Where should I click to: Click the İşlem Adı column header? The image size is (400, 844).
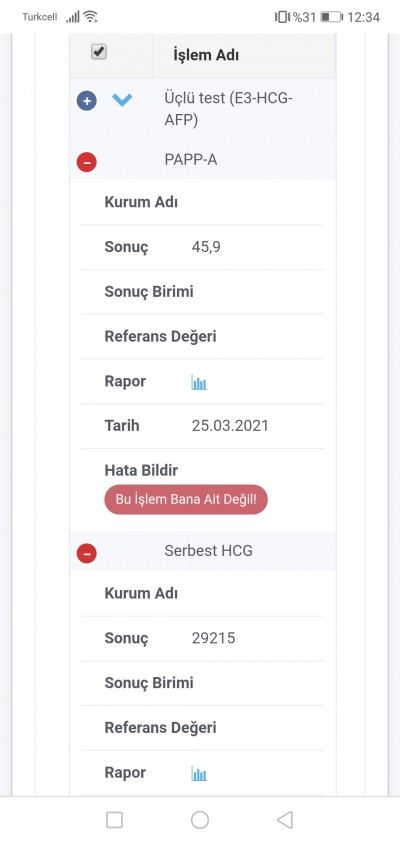pyautogui.click(x=206, y=55)
